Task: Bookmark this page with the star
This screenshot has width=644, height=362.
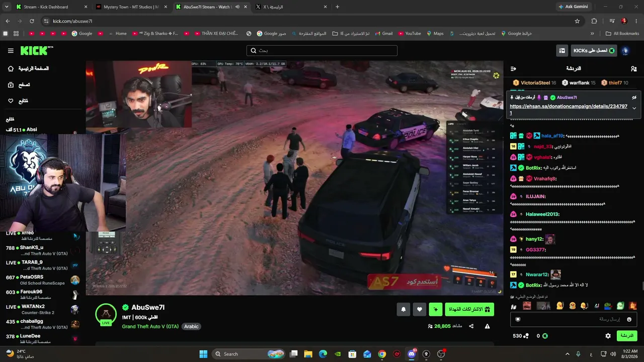Action: [x=577, y=21]
